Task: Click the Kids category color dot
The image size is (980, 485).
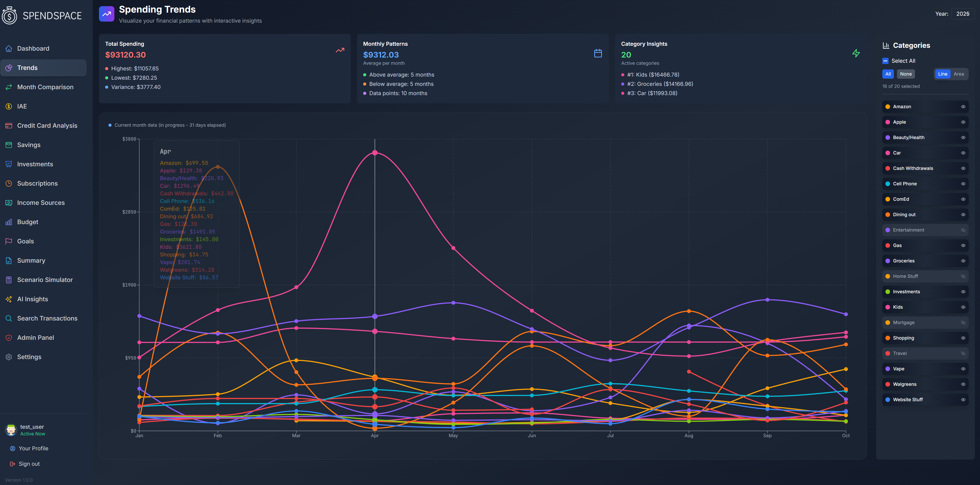Action: point(887,307)
